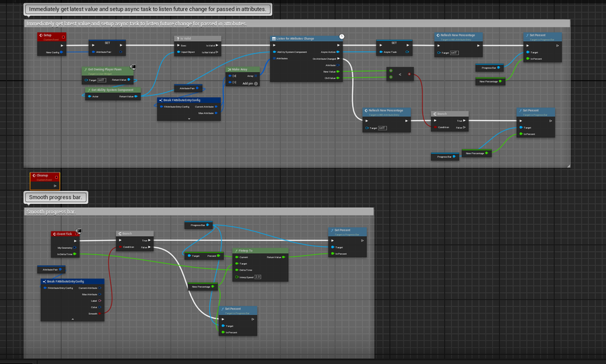Click the Attributes array input pin
The width and height of the screenshot is (606, 364).
click(275, 59)
